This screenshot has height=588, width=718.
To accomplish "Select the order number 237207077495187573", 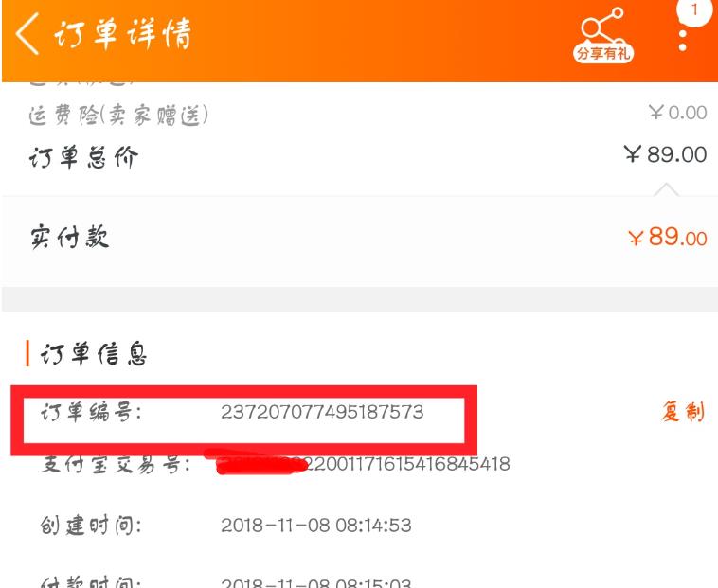I will tap(322, 412).
